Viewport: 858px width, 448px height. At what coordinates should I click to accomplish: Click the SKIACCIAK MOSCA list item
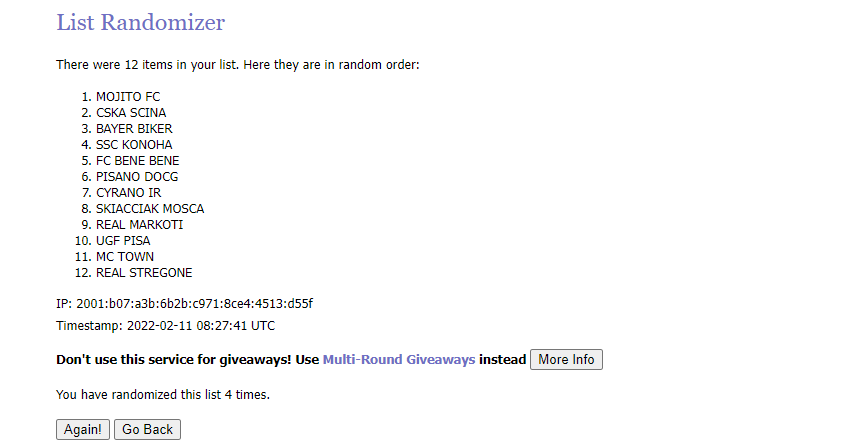(x=150, y=209)
